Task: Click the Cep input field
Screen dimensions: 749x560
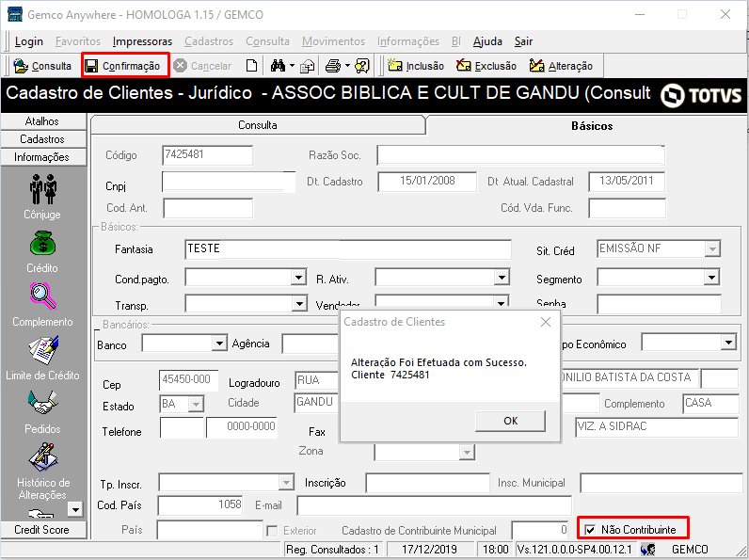Action: pos(189,380)
